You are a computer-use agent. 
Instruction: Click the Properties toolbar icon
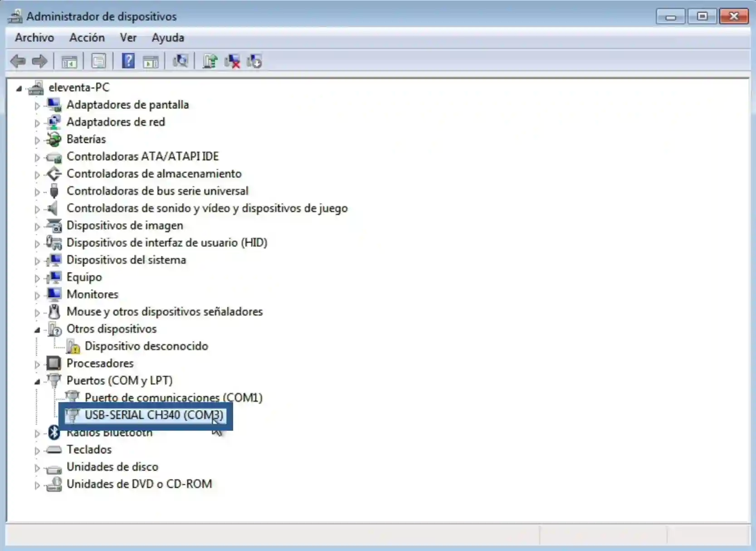click(98, 61)
